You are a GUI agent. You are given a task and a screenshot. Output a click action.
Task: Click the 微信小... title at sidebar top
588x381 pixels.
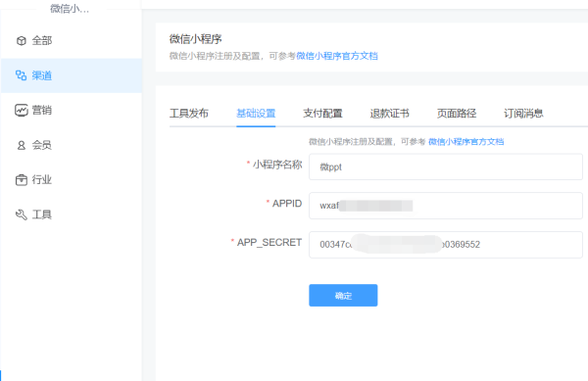70,8
